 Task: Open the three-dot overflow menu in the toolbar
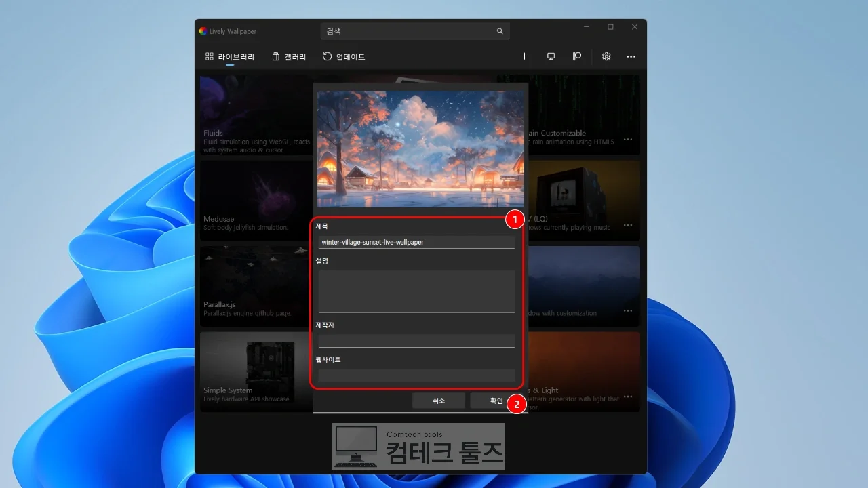click(631, 57)
